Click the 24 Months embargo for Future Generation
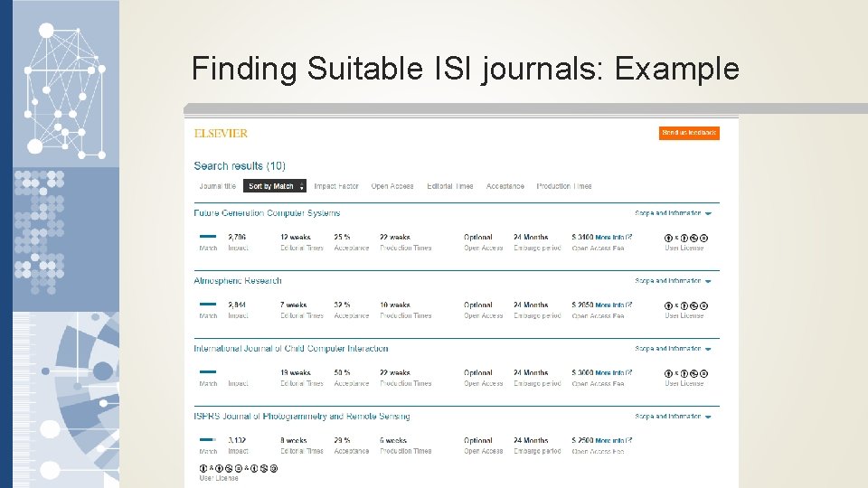This screenshot has width=868, height=488. [x=531, y=237]
